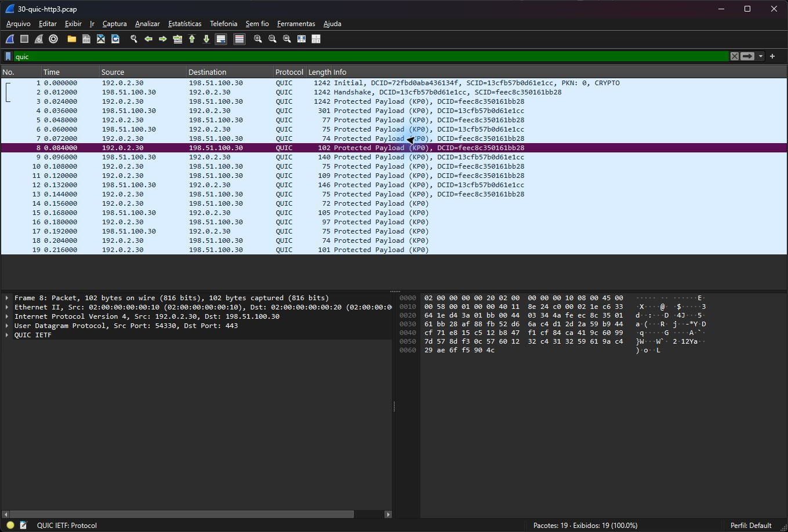Screen dimensions: 788x532
Task: Click the Resize columns to fit content icon
Action: (302, 39)
